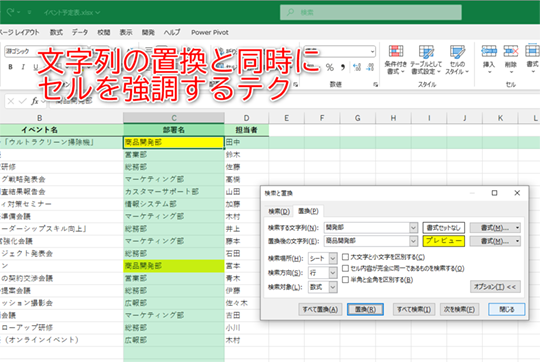This screenshot has width=540, height=362.
Task: Maximize the 検索と置換 dialog
Action: point(494,193)
